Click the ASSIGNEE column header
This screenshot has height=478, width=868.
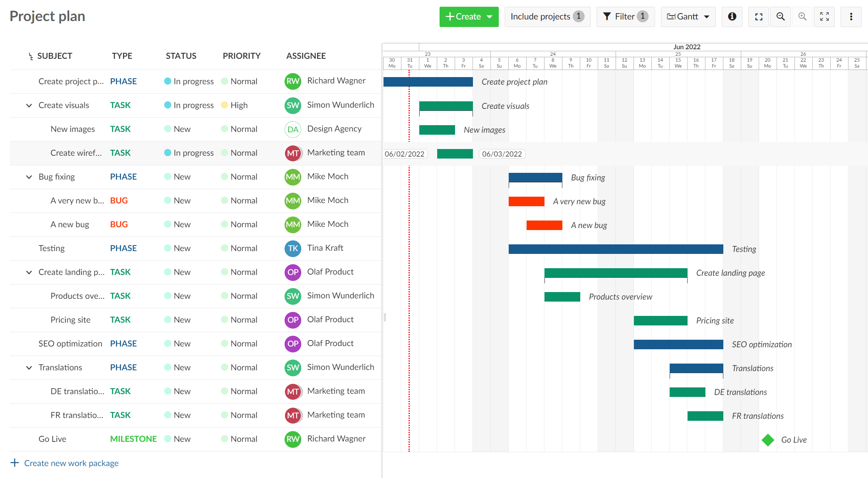click(x=306, y=56)
